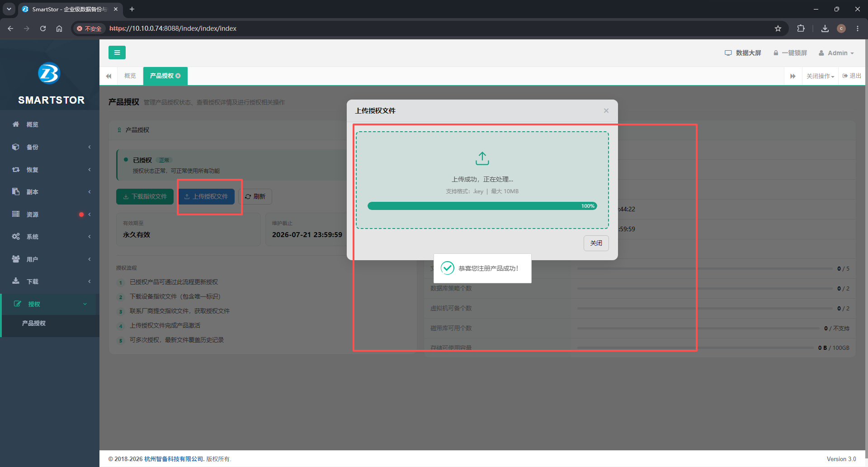Click 下载指纹文件 button
The width and height of the screenshot is (868, 467).
click(145, 196)
